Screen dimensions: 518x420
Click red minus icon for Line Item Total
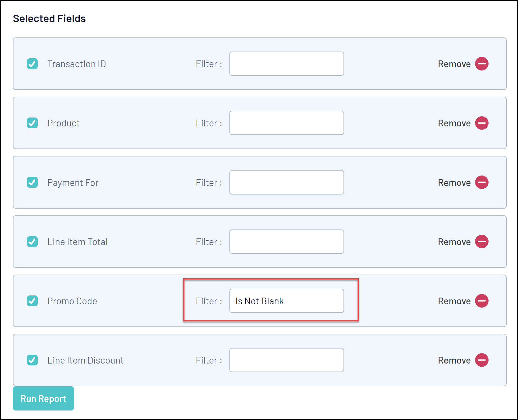click(482, 241)
